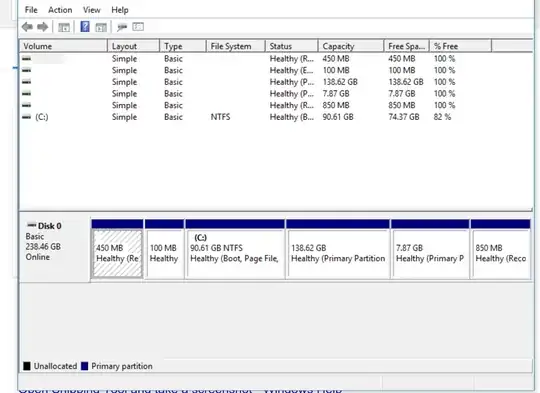Select the drive icon of the 850 MB volume row
540x393 pixels.
(27, 105)
